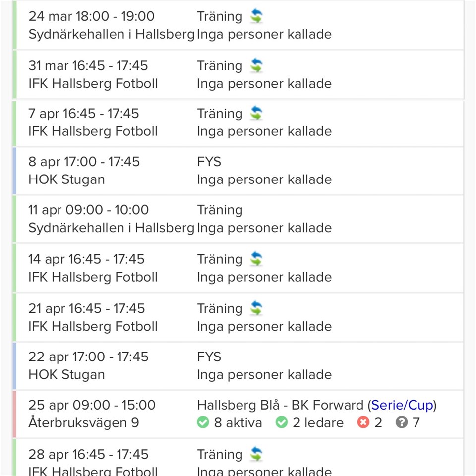Click green check icon beside 8 aktiva

(x=203, y=423)
